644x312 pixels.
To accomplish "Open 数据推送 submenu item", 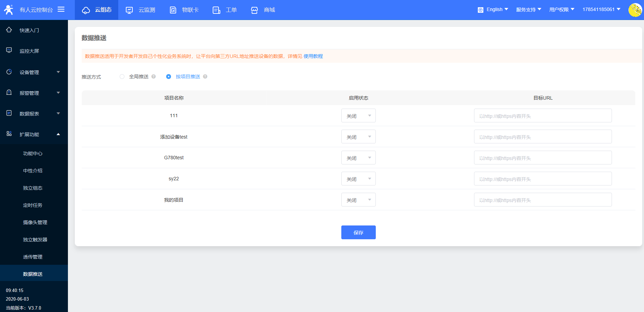I will pyautogui.click(x=34, y=273).
